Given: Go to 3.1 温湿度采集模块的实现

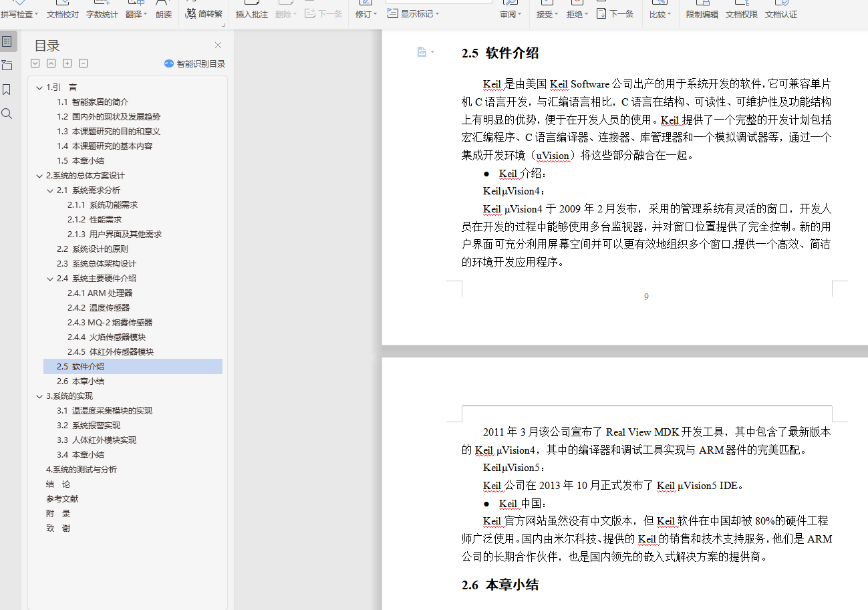Looking at the screenshot, I should [x=104, y=411].
